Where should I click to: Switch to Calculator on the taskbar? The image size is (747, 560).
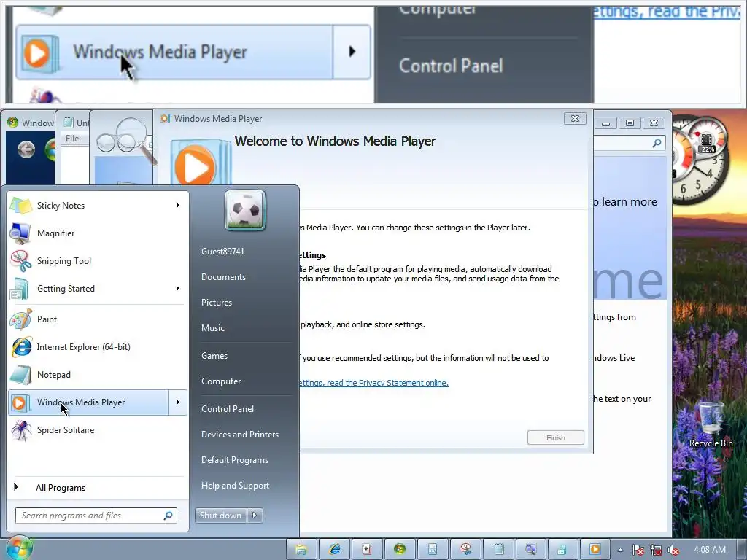(432, 550)
